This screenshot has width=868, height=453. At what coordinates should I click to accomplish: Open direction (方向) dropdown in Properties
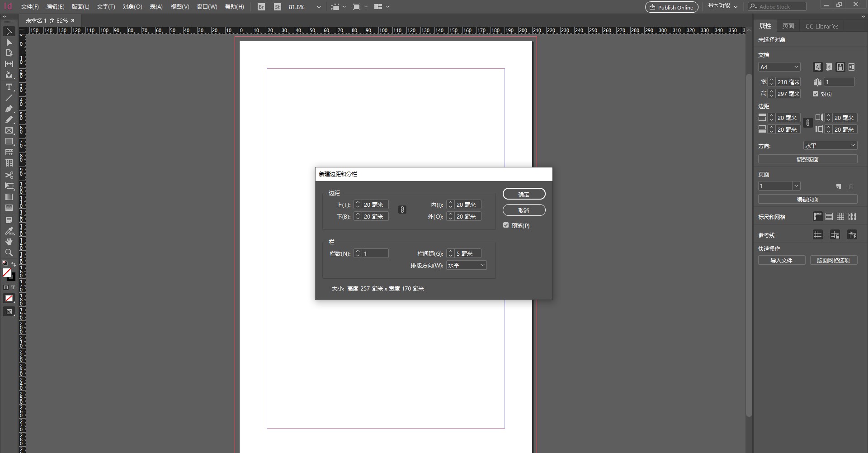click(830, 146)
